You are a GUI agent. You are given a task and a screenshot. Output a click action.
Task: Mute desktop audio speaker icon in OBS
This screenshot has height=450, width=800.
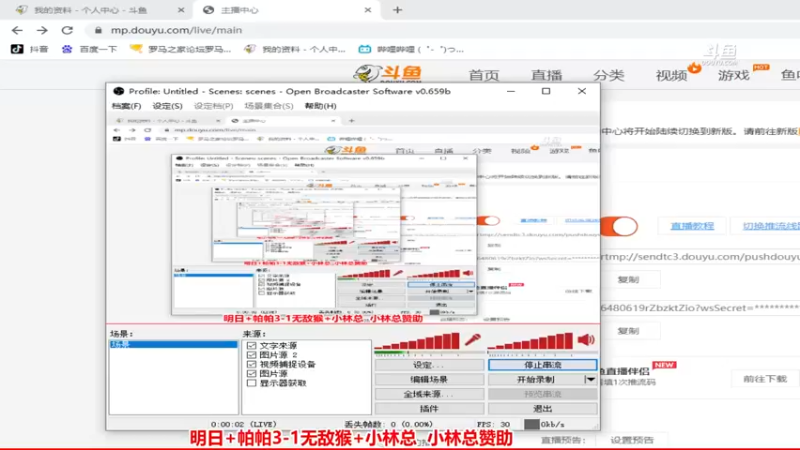click(586, 340)
